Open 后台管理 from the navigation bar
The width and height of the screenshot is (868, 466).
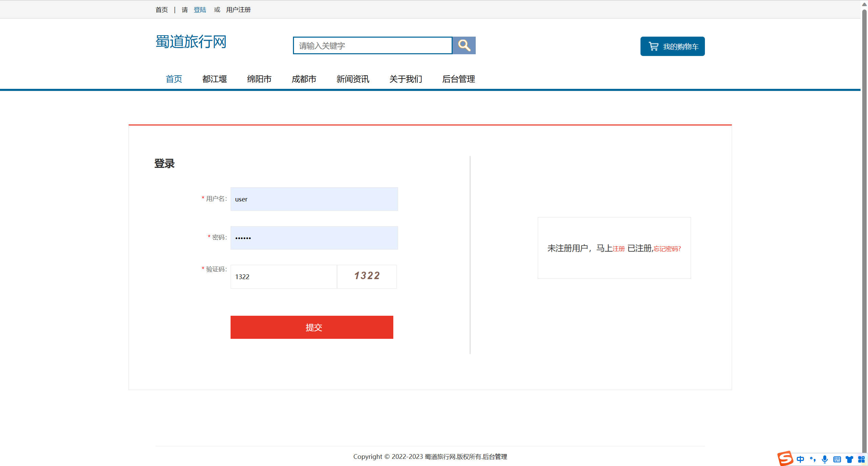click(458, 79)
